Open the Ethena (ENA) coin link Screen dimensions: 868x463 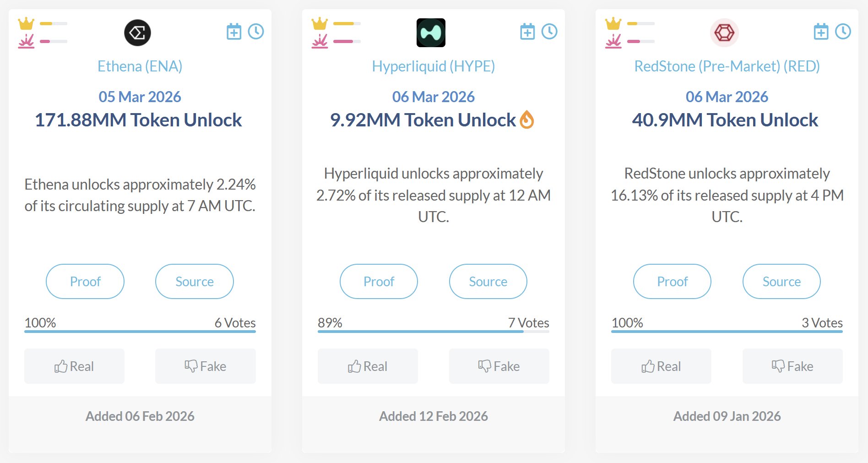[x=140, y=66]
